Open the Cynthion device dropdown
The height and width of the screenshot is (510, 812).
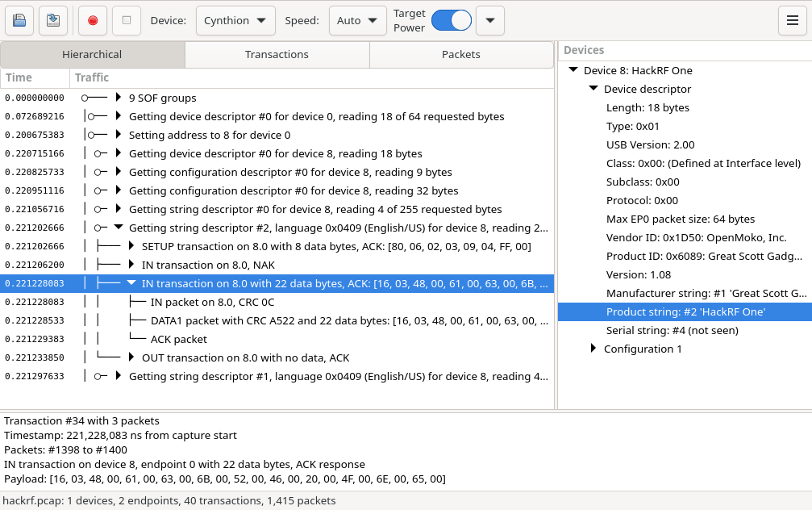[x=235, y=21]
